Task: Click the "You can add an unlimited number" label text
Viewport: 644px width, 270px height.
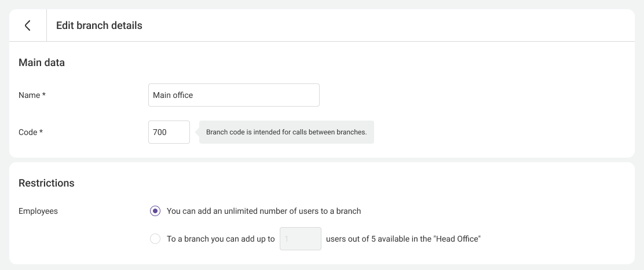Action: [x=264, y=211]
